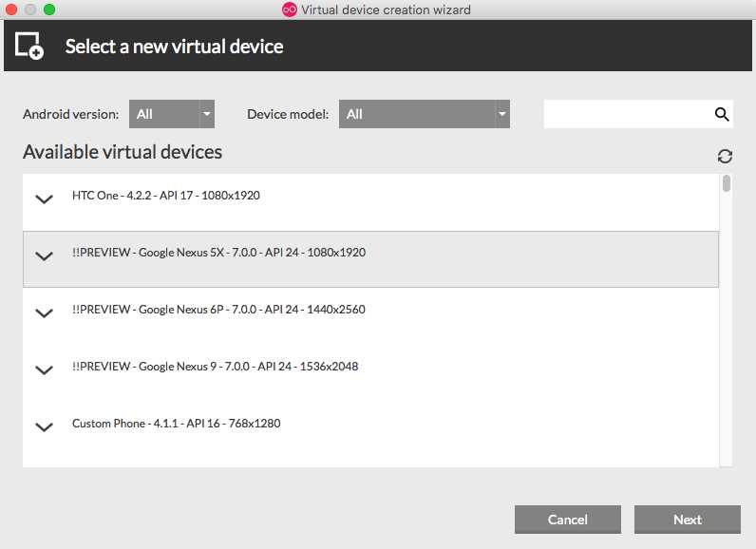
Task: Expand the Google Nexus 6P entry
Action: [x=45, y=312]
